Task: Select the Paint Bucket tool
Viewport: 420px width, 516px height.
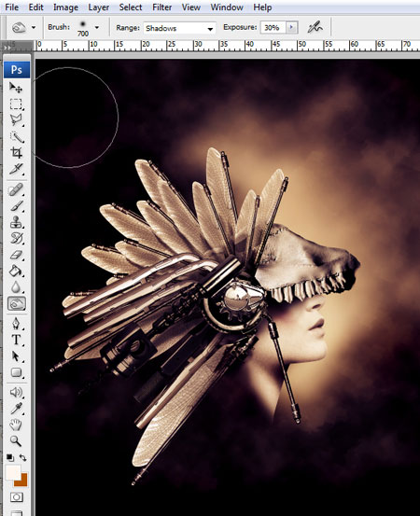Action: coord(16,272)
